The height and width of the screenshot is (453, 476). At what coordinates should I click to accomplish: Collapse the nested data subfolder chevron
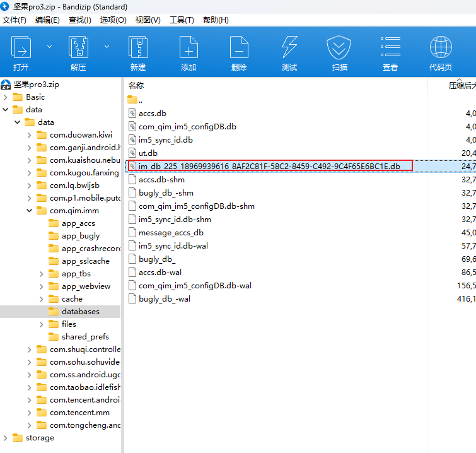(x=17, y=122)
